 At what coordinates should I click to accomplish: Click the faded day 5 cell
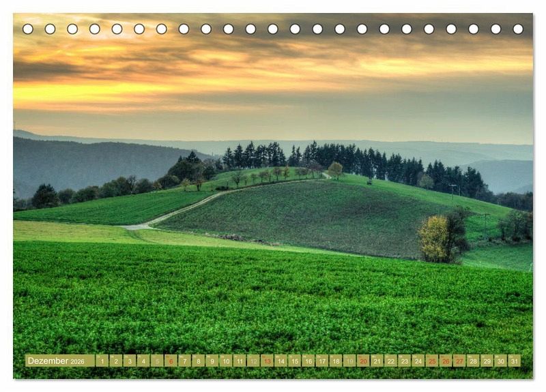[157, 361]
